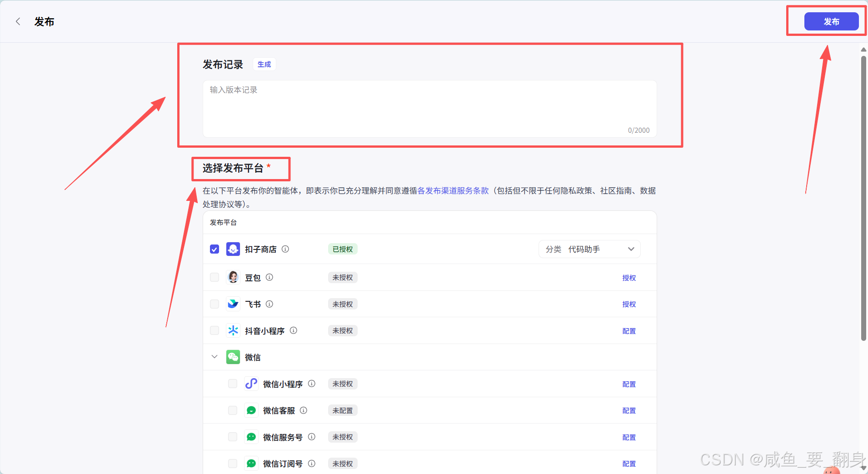Click the 发布平台 table header
The height and width of the screenshot is (474, 868).
(223, 222)
